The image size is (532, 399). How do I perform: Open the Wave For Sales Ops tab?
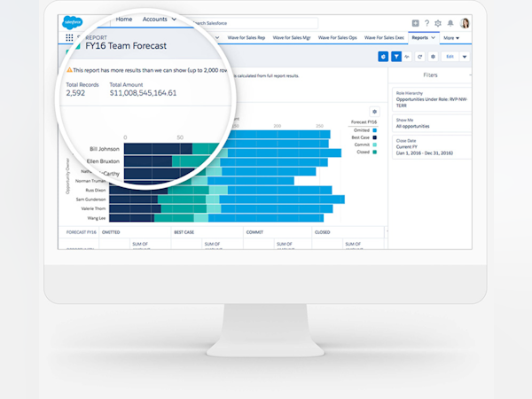(x=338, y=37)
